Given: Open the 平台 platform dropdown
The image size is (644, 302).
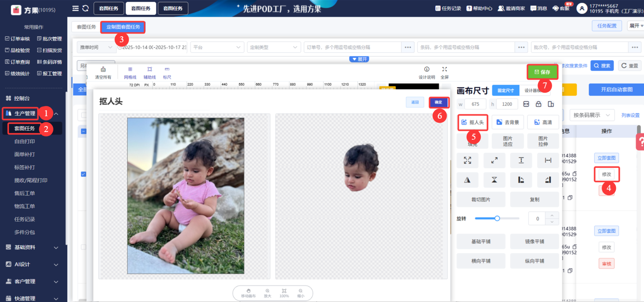Looking at the screenshot, I should (217, 47).
